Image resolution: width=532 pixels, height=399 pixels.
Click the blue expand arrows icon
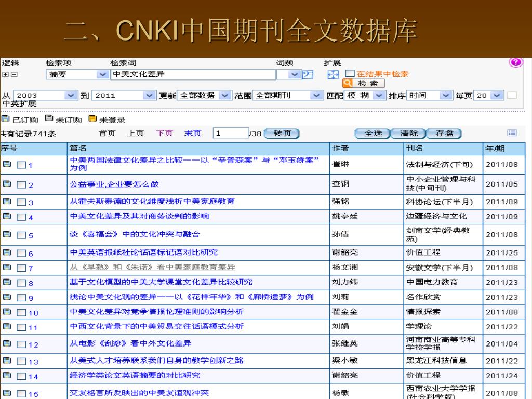[333, 74]
